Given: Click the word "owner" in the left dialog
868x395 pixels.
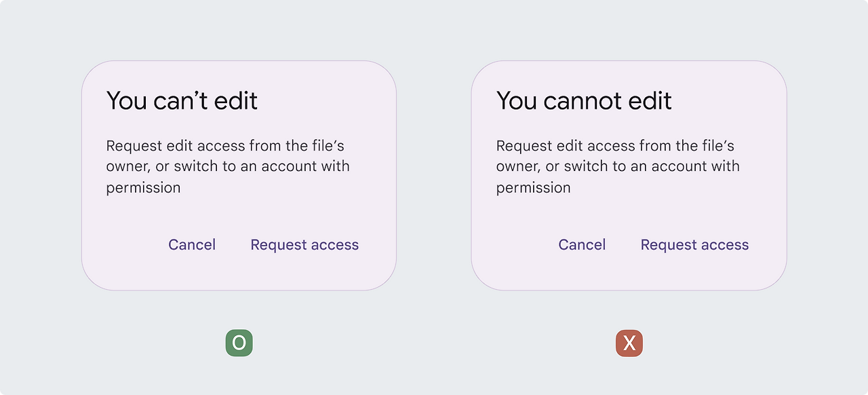Looking at the screenshot, I should pos(127,167).
